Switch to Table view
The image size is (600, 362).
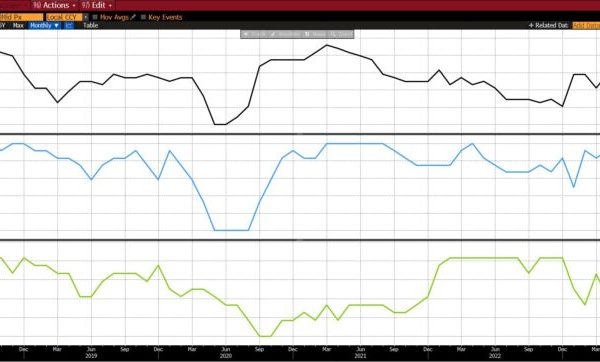click(91, 25)
